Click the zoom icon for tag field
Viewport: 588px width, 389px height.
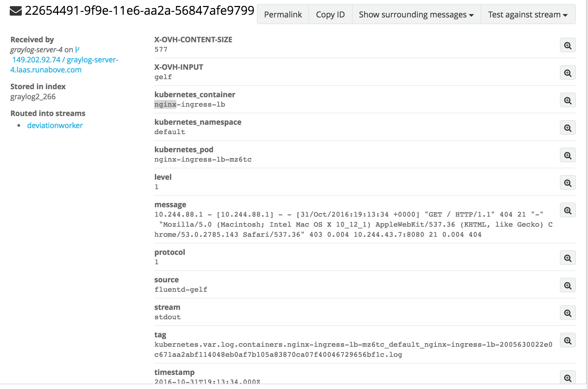coord(568,340)
